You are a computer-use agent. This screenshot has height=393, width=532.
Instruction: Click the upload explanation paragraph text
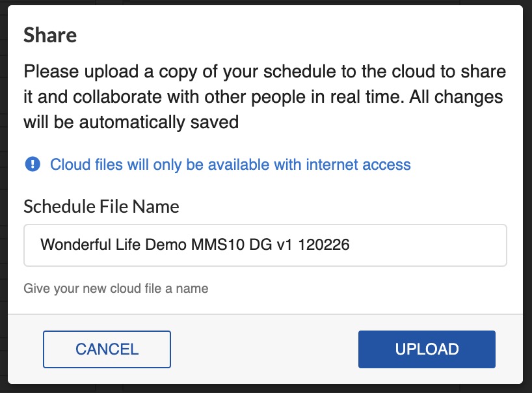coord(260,96)
